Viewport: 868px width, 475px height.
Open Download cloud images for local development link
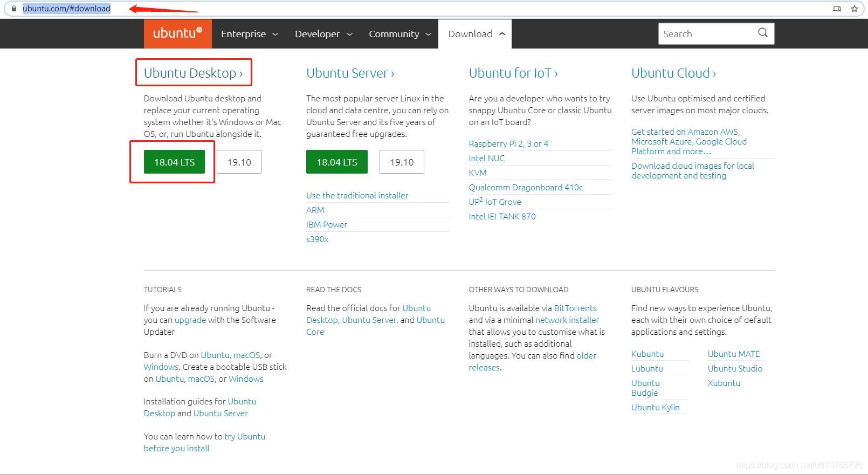click(x=693, y=170)
